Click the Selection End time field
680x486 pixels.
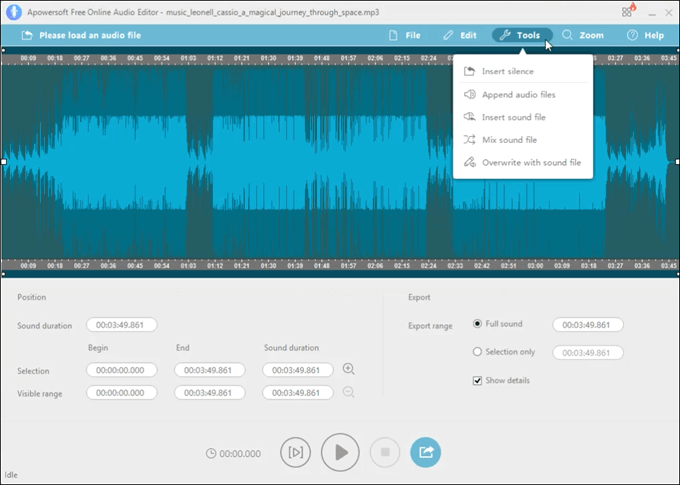click(209, 370)
